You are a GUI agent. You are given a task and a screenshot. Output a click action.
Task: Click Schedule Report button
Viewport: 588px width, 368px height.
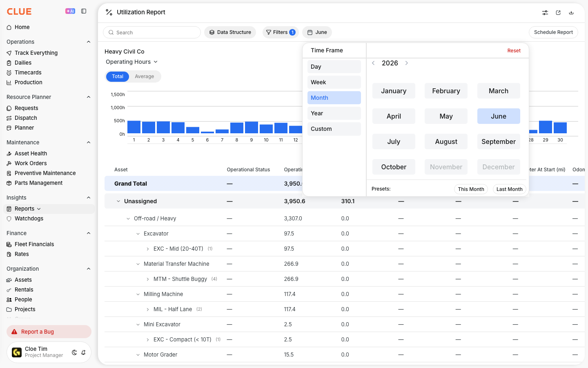tap(553, 32)
